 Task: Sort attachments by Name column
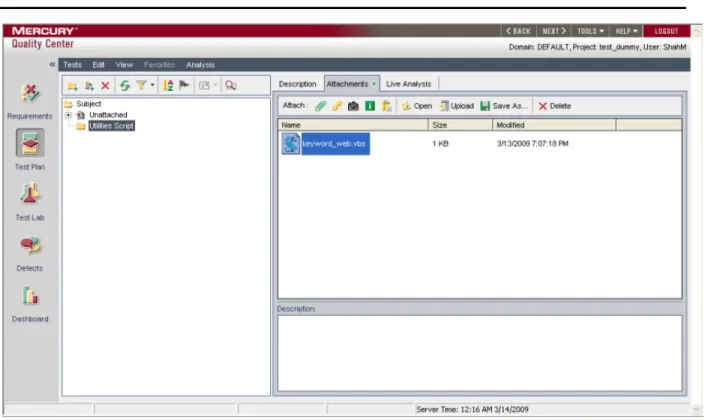[x=353, y=125]
